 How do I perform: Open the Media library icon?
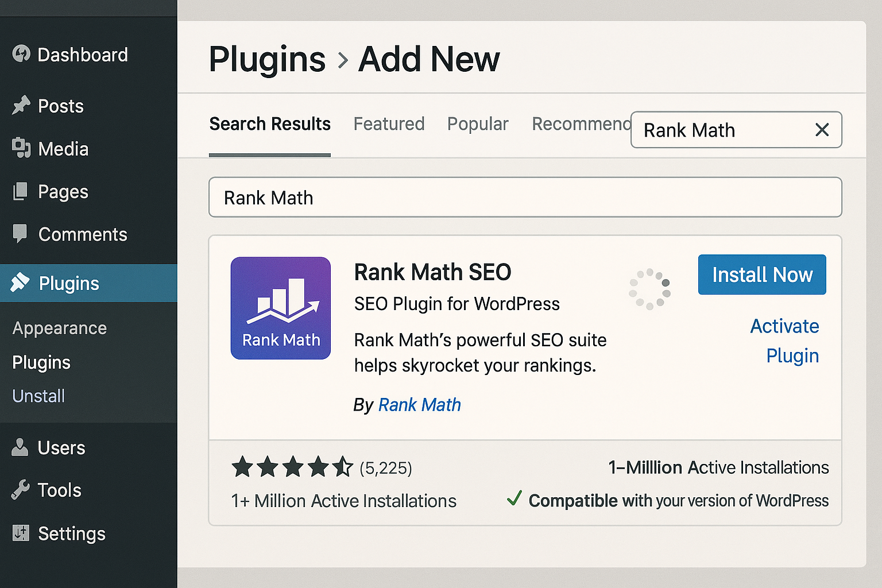coord(21,148)
